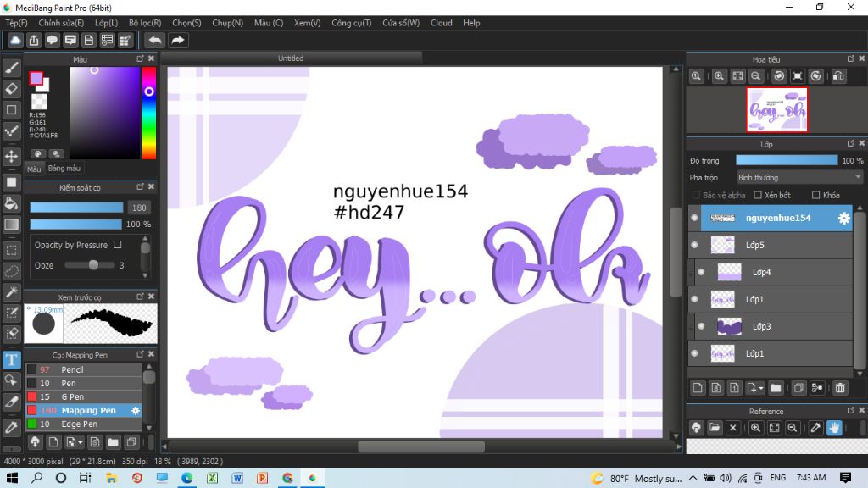Toggle the Bảo vệ alpha checkbox
Screen dimensions: 868x488
coord(696,195)
